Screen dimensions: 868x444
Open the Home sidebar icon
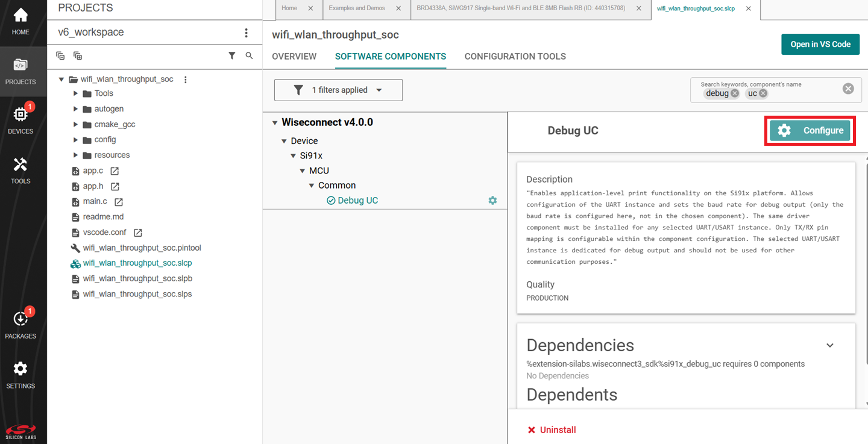tap(20, 21)
